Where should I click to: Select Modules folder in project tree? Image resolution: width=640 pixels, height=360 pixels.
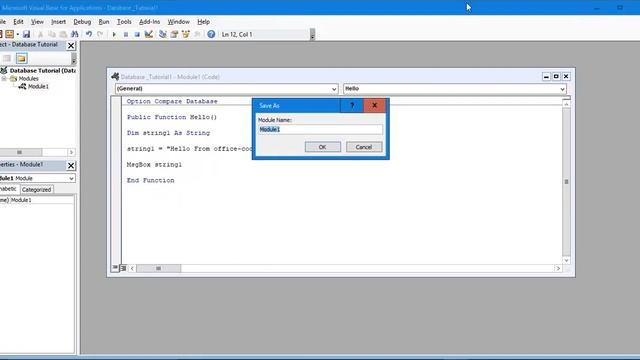pyautogui.click(x=28, y=78)
